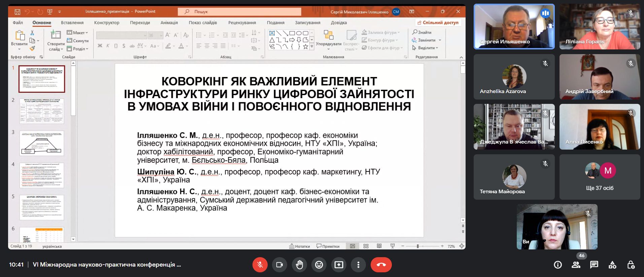Click the present screen icon
The height and width of the screenshot is (277, 644).
339,265
